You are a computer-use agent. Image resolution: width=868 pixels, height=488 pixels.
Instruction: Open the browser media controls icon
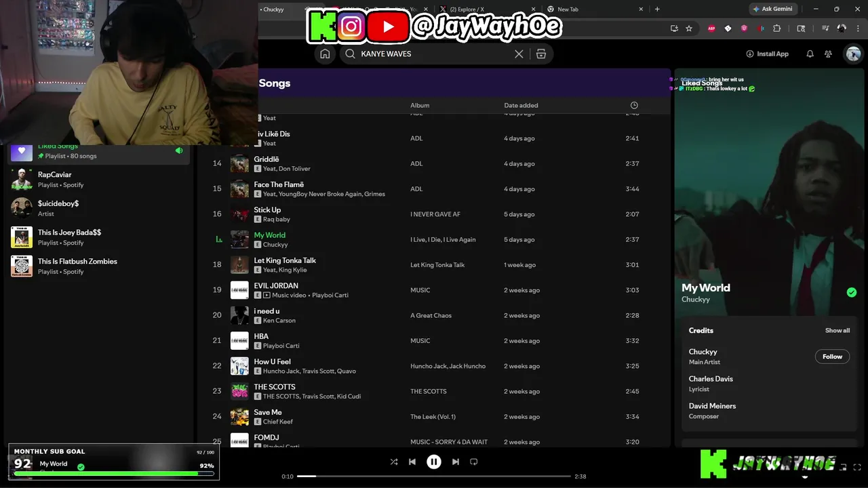coord(825,28)
